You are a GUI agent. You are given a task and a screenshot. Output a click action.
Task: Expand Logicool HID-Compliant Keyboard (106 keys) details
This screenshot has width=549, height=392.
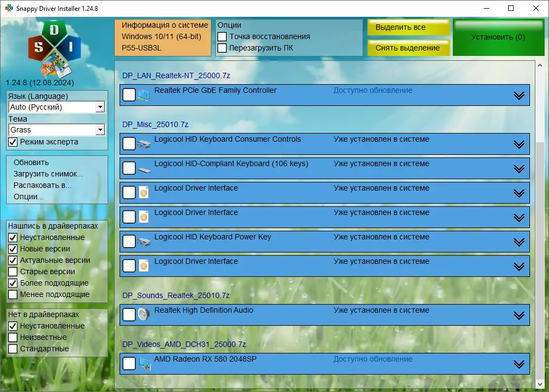519,169
